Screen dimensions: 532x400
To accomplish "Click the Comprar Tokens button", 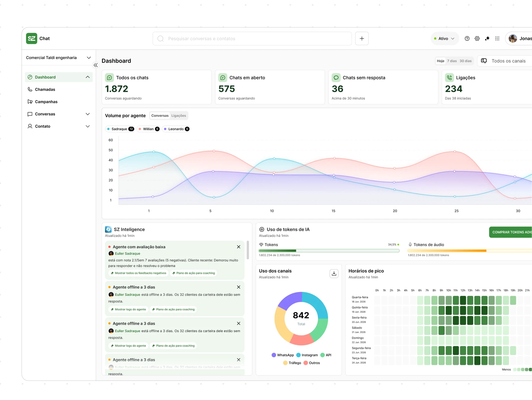I will point(511,232).
